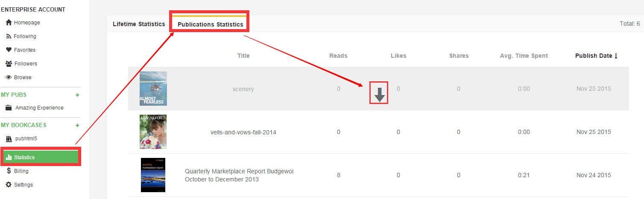The width and height of the screenshot is (644, 199).
Task: Open the veils-and-vows-fall-2014 title link
Action: click(243, 132)
